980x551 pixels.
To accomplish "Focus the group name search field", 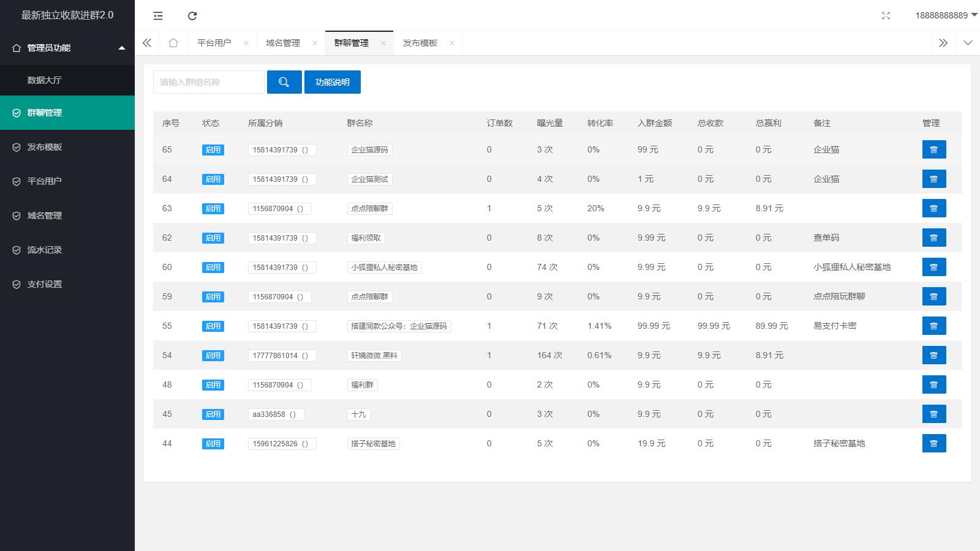I will 208,82.
